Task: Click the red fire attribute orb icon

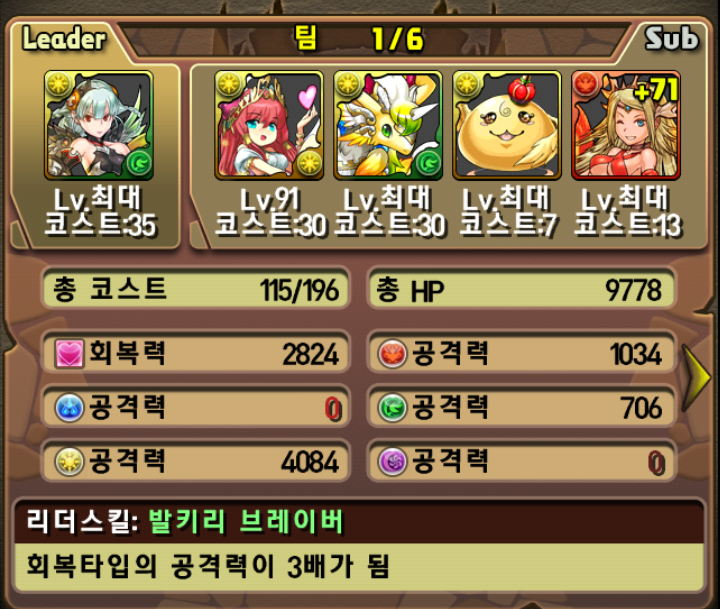Action: pyautogui.click(x=392, y=354)
